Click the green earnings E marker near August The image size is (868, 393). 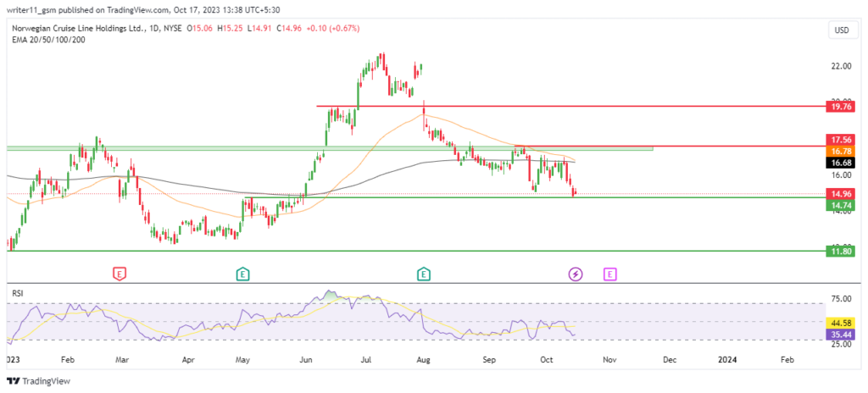click(x=424, y=273)
